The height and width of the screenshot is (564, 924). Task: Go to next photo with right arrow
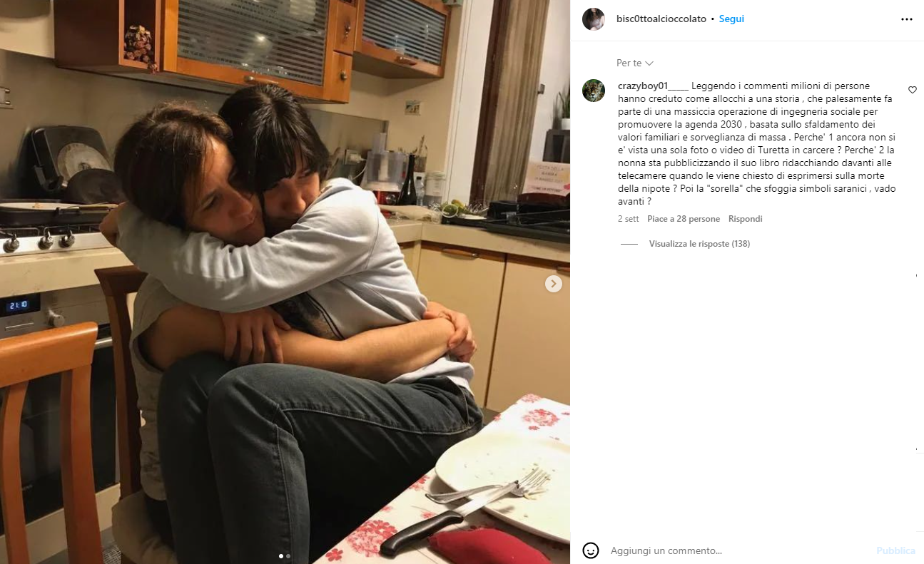point(554,284)
